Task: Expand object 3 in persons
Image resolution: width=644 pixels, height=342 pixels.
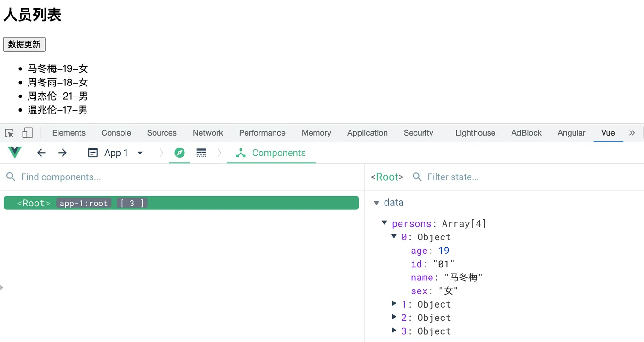Action: click(394, 330)
